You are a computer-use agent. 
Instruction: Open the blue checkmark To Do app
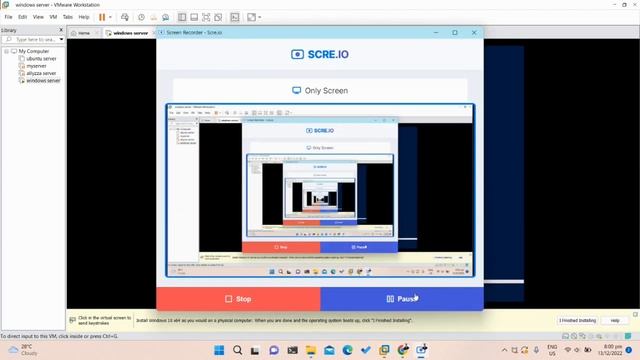[x=366, y=350]
